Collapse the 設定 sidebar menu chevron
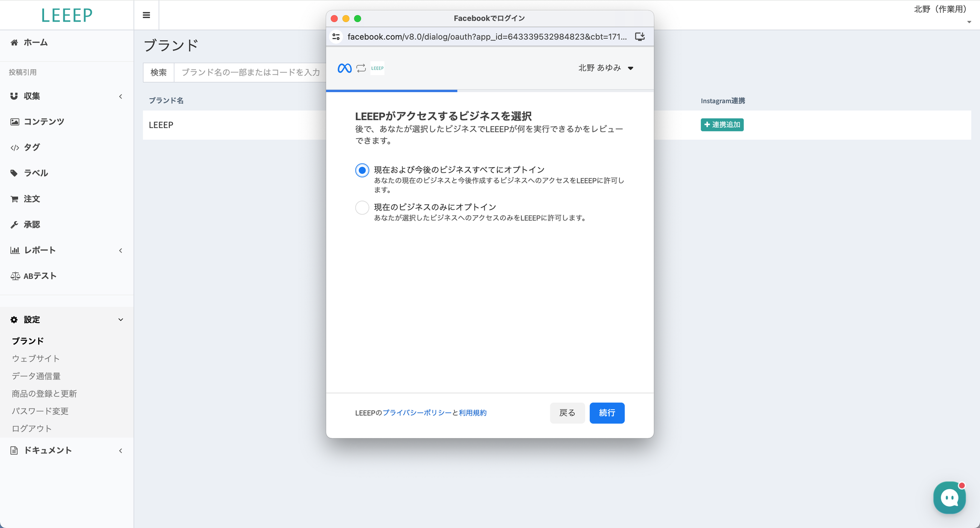 [x=121, y=320]
